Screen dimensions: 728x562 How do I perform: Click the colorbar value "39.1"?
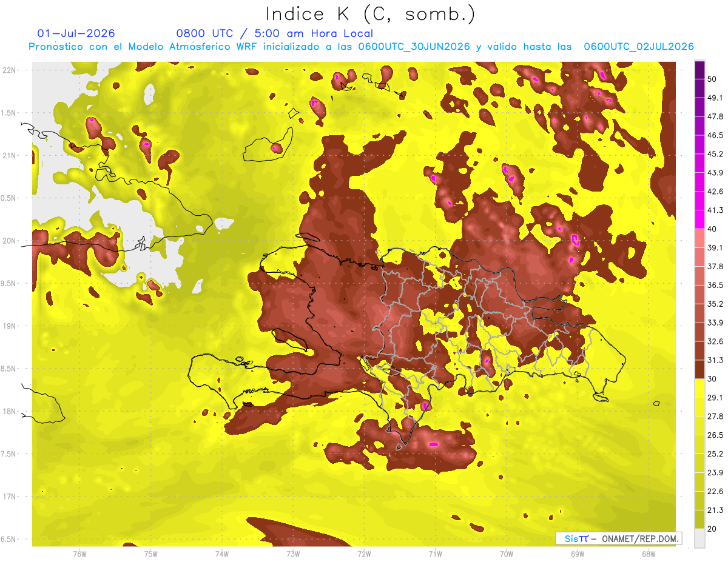715,248
